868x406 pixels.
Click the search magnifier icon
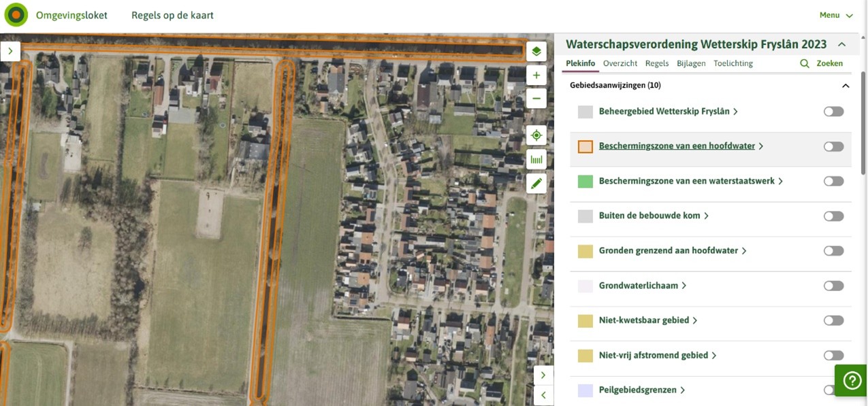point(805,63)
